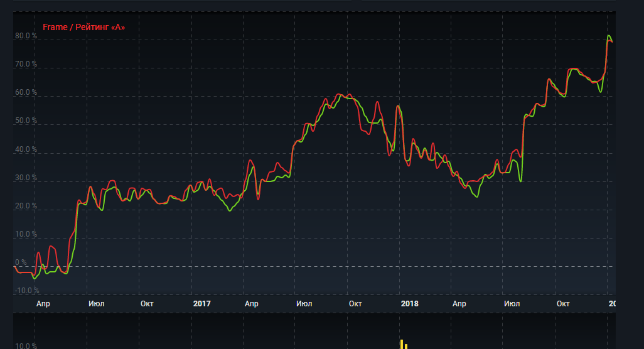Click the Окт label just before 2018
644x349 pixels.
pyautogui.click(x=355, y=304)
